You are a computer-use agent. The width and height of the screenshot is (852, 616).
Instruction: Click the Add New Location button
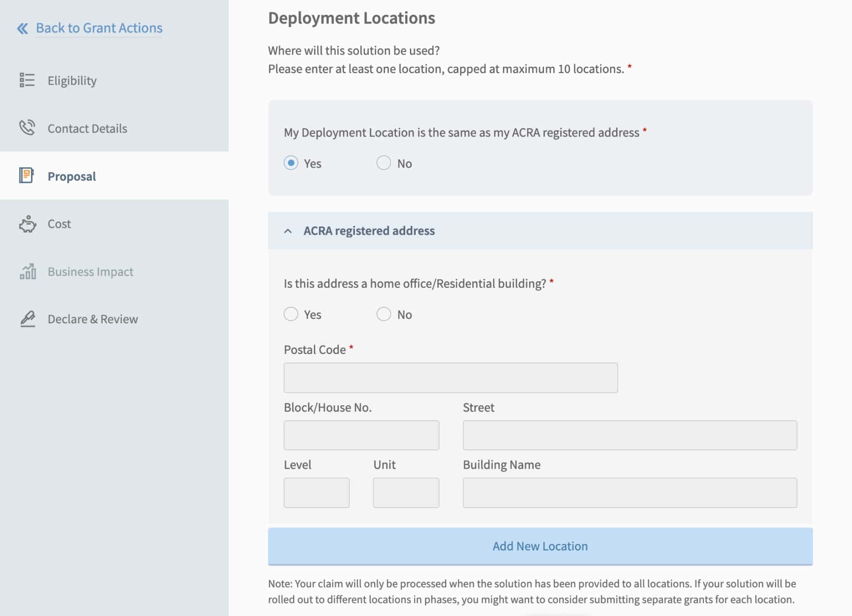(x=540, y=546)
